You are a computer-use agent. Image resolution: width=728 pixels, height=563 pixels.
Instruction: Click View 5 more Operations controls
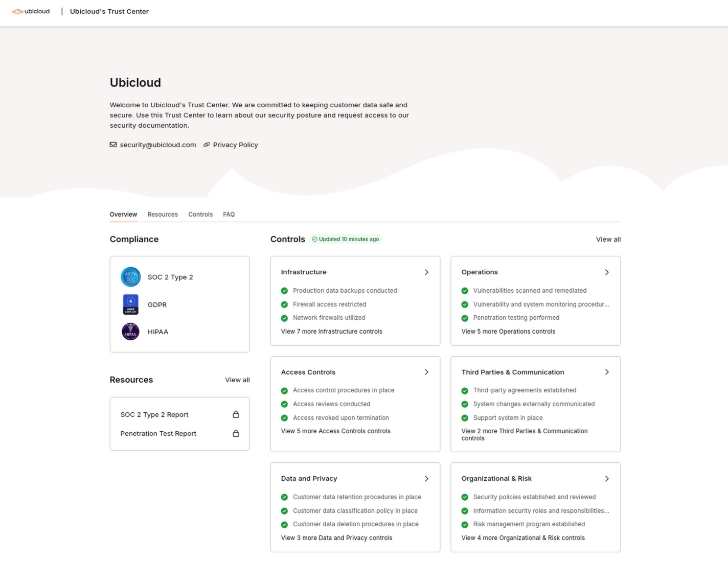(x=508, y=332)
